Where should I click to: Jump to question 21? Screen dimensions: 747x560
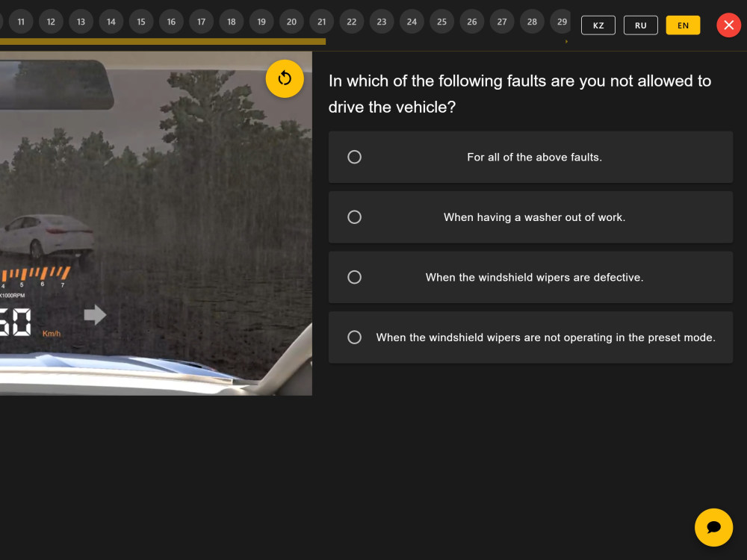(321, 22)
